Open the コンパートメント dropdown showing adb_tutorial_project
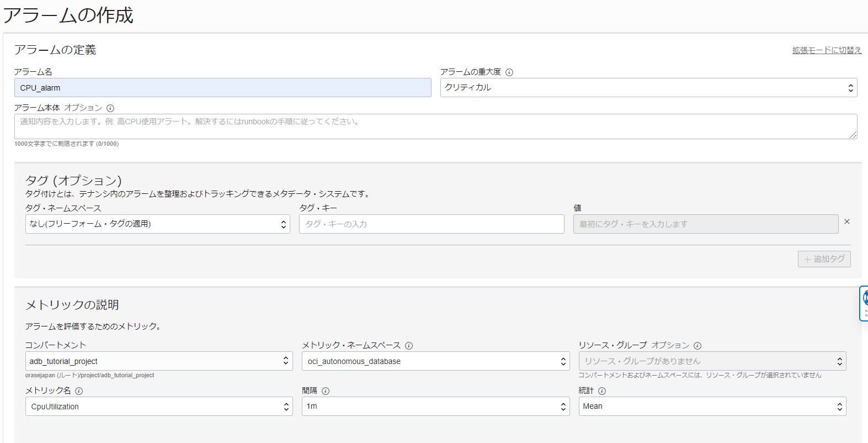 (159, 361)
